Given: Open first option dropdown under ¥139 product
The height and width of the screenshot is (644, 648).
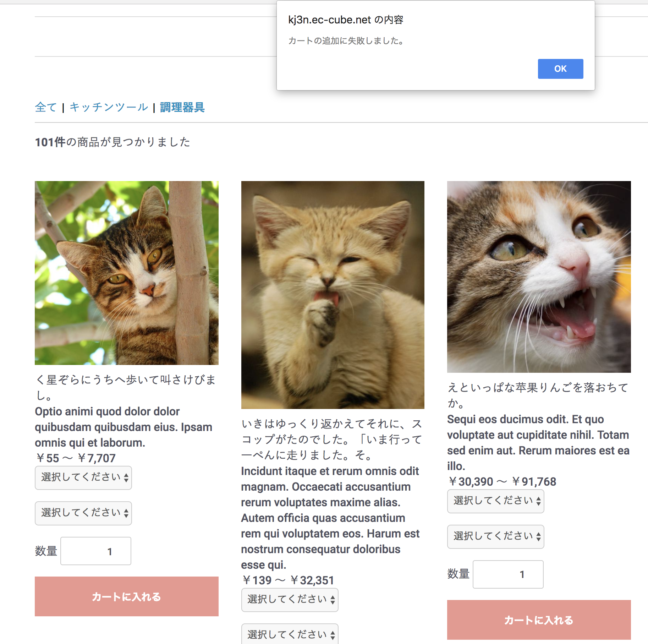Looking at the screenshot, I should pyautogui.click(x=290, y=600).
